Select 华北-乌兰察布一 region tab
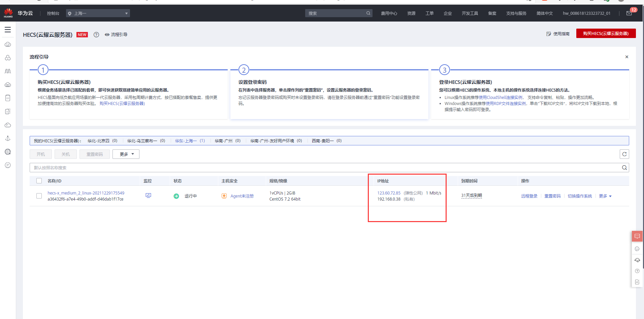 [x=146, y=141]
